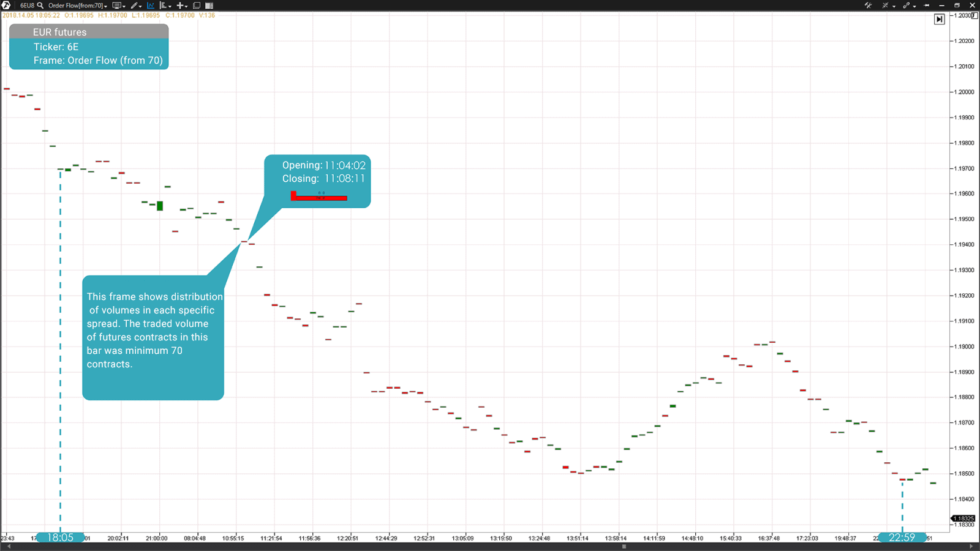Click the horizontal scrollbar handle at bottom

(624, 547)
